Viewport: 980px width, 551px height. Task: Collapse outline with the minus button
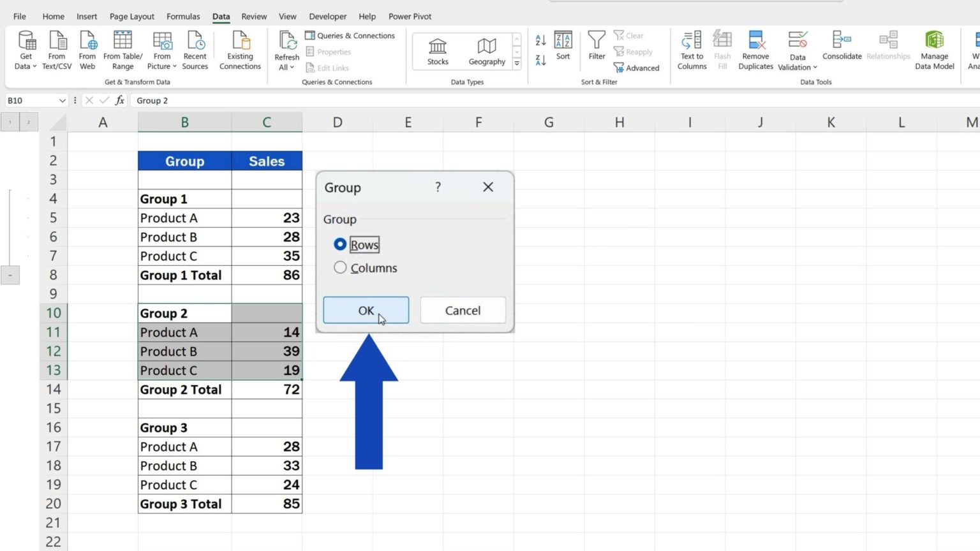(x=10, y=275)
